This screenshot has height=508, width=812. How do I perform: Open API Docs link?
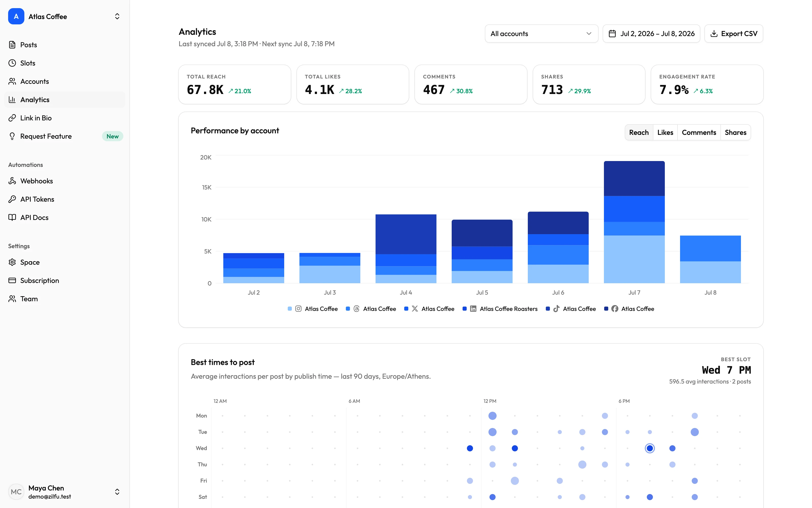[x=65, y=217]
